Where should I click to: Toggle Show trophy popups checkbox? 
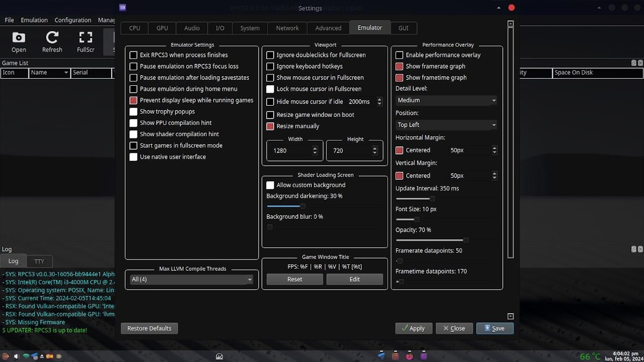point(134,112)
